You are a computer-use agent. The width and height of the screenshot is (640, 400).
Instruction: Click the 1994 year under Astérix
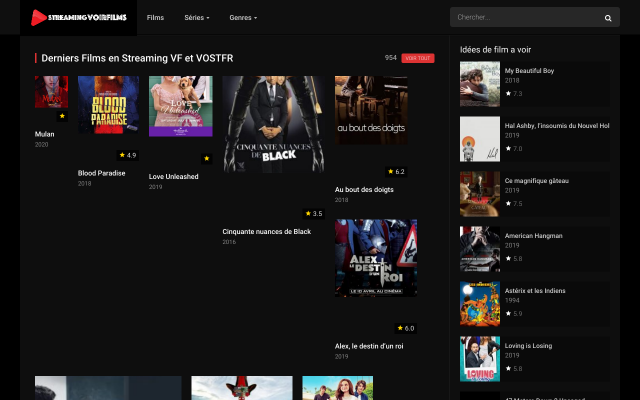pos(512,300)
